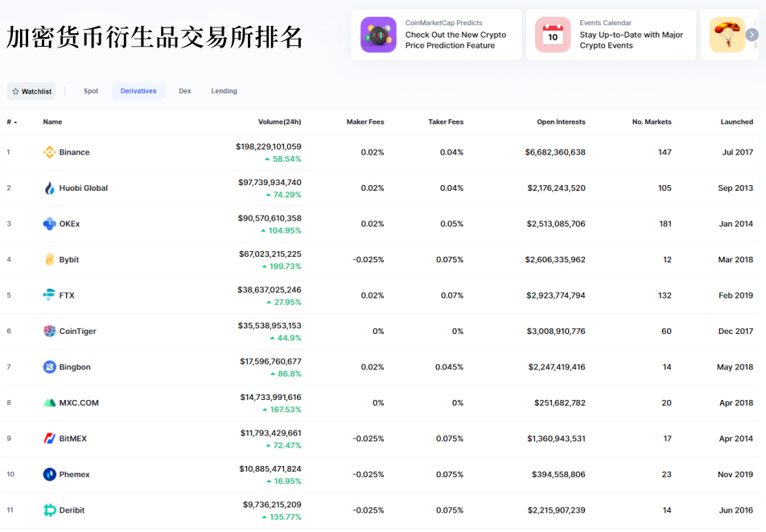The height and width of the screenshot is (532, 766).
Task: Open the Bybit exchange link
Action: tap(69, 259)
